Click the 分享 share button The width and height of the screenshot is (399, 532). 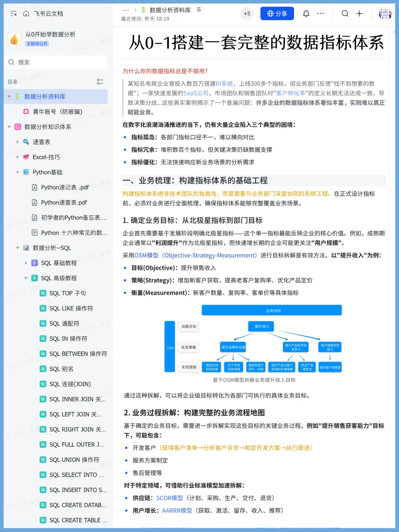[x=277, y=13]
